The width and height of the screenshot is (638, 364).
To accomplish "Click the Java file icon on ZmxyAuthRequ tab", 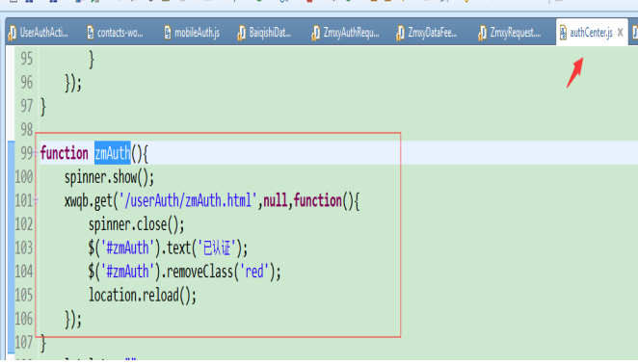I will 316,33.
